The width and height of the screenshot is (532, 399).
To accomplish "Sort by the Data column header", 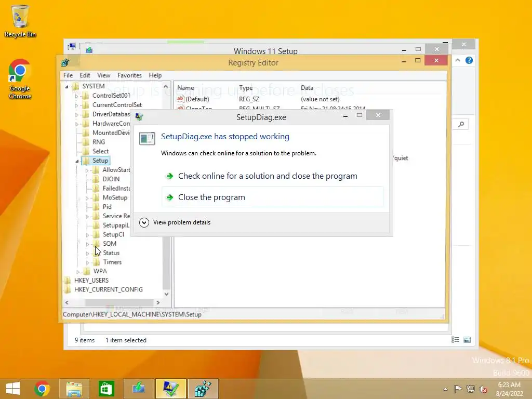I will tap(307, 88).
